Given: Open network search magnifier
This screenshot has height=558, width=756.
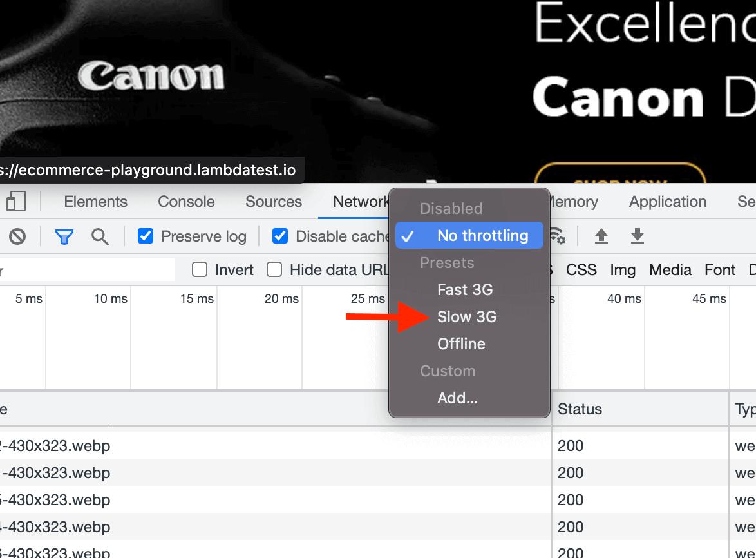Looking at the screenshot, I should tap(100, 236).
